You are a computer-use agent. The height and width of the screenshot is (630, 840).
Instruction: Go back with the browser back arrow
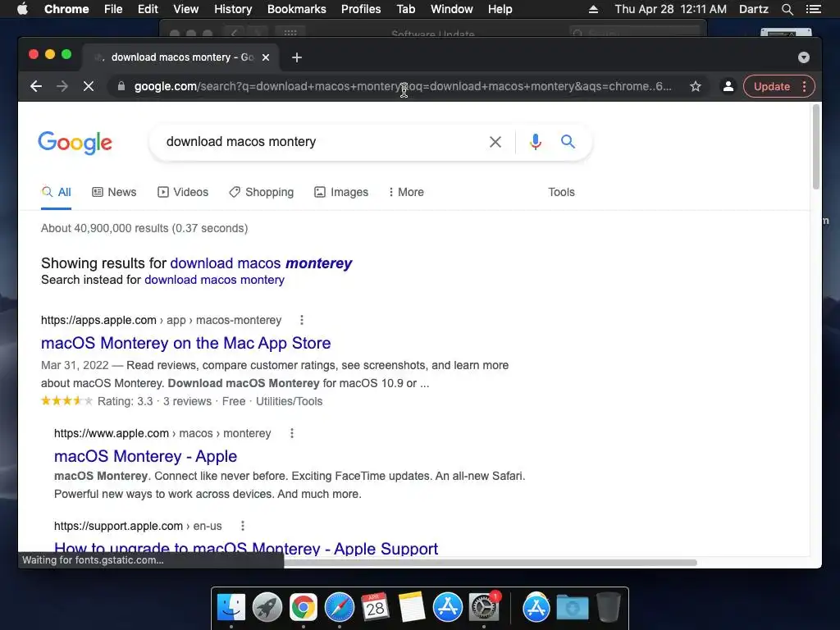[x=36, y=86]
